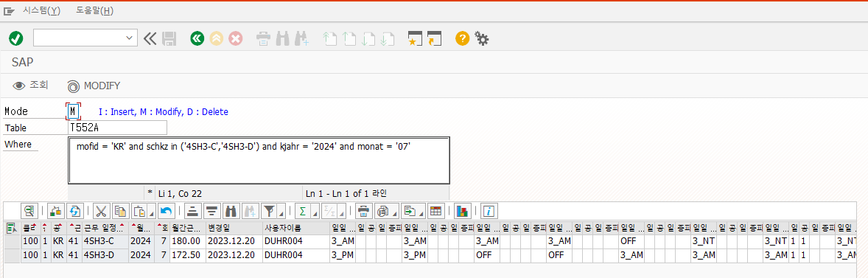This screenshot has height=278, width=868.
Task: Click the Paste clipboard icon
Action: [x=139, y=211]
